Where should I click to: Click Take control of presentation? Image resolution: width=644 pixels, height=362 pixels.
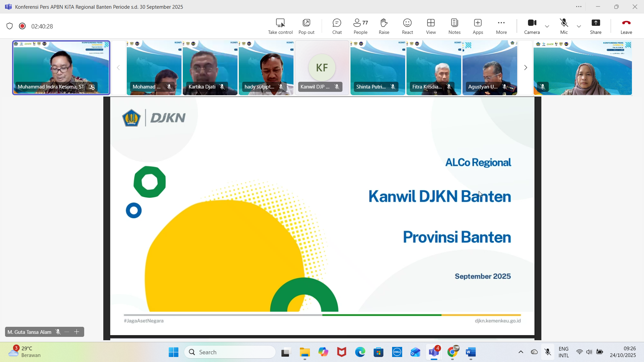tap(280, 26)
